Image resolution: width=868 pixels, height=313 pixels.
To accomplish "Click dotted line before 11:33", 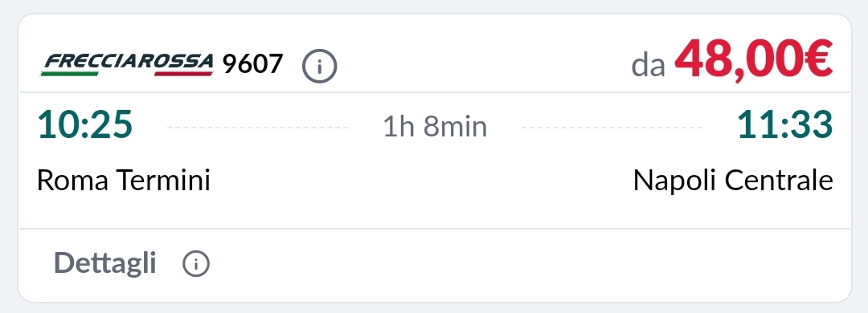I will [x=612, y=128].
